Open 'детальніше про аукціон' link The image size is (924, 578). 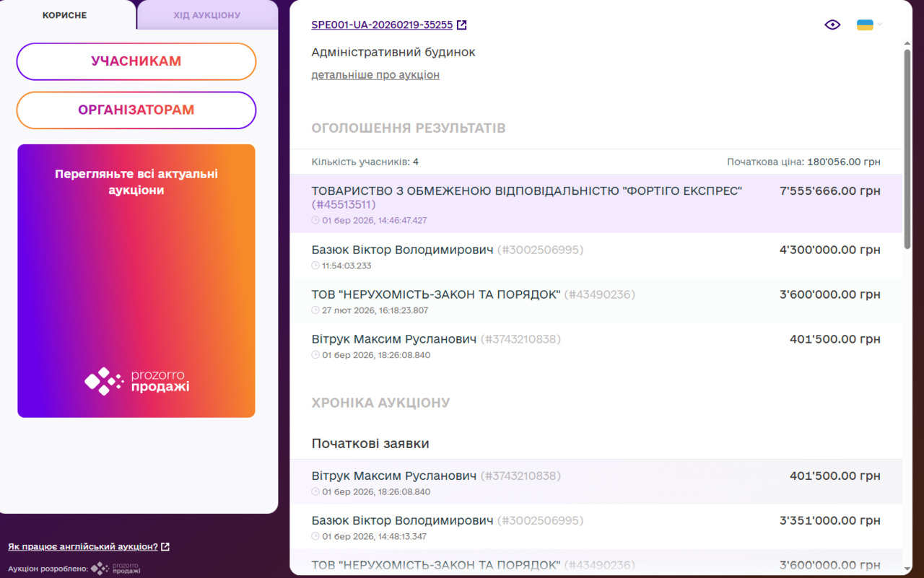pos(375,75)
